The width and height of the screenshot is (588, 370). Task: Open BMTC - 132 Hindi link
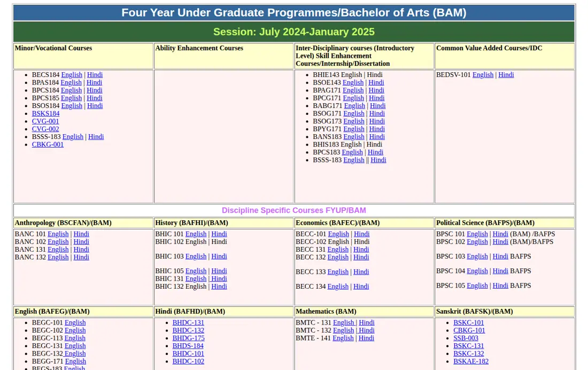[x=366, y=330]
